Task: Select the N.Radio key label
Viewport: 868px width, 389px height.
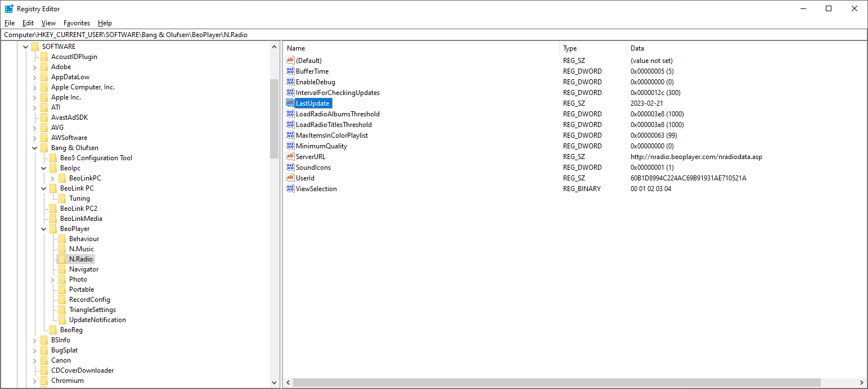Action: click(81, 259)
